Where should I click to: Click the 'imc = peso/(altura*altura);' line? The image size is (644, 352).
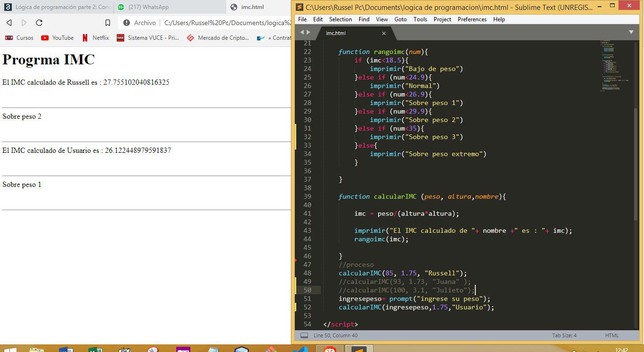[407, 213]
